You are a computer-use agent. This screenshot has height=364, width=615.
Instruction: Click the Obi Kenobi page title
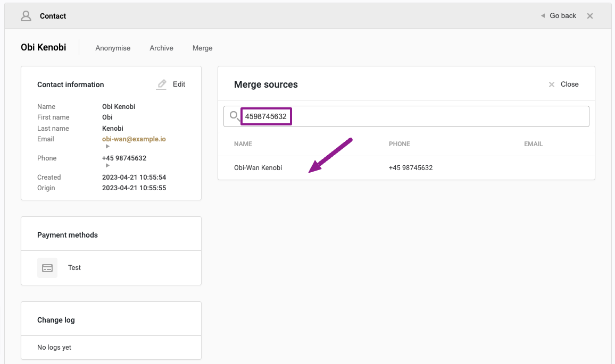point(44,47)
